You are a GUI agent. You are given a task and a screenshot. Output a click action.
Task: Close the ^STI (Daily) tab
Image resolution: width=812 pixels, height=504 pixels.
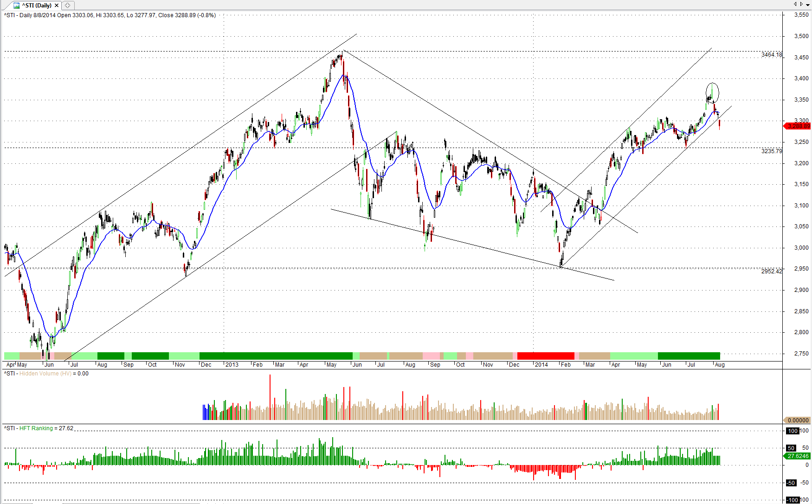(x=57, y=6)
